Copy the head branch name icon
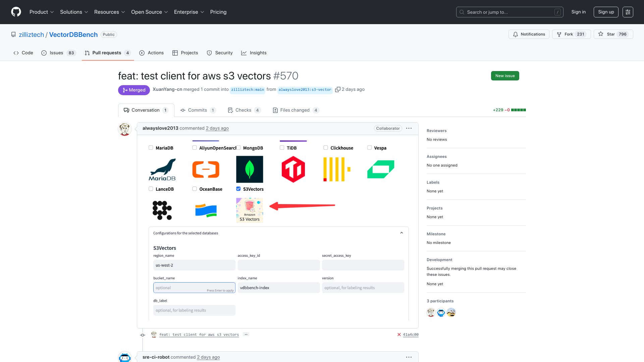 tap(338, 89)
